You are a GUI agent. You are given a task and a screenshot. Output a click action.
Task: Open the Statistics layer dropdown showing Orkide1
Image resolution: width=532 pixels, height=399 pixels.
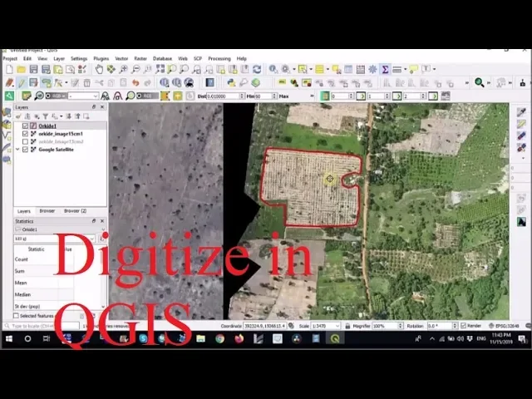pyautogui.click(x=60, y=229)
